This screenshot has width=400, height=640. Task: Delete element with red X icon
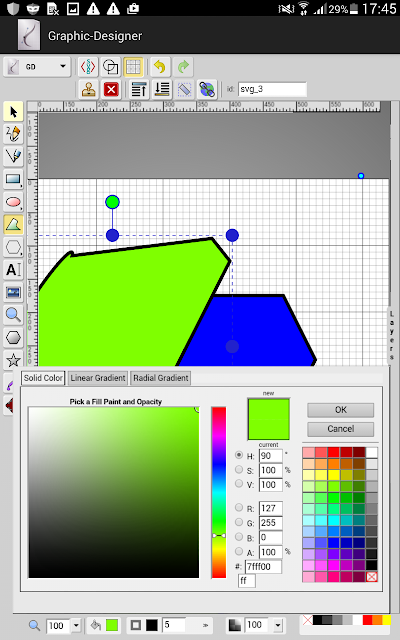tap(111, 89)
